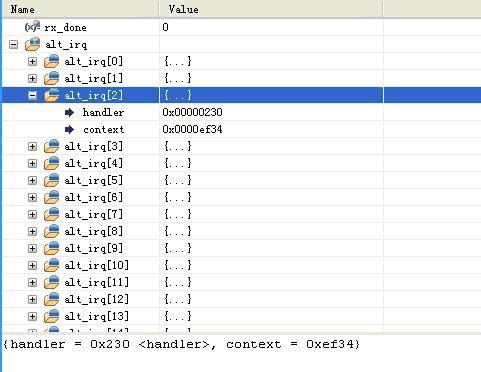This screenshot has width=481, height=372.
Task: Expand the alt_irq[1] entry
Action: pyautogui.click(x=32, y=78)
